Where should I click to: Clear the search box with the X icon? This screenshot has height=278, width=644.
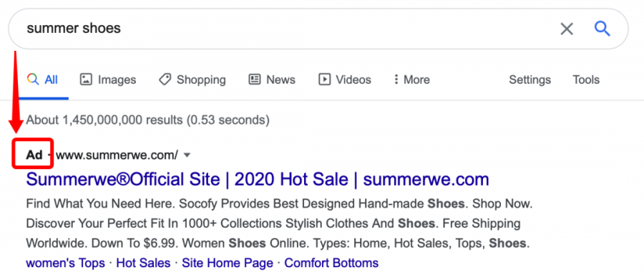click(567, 29)
